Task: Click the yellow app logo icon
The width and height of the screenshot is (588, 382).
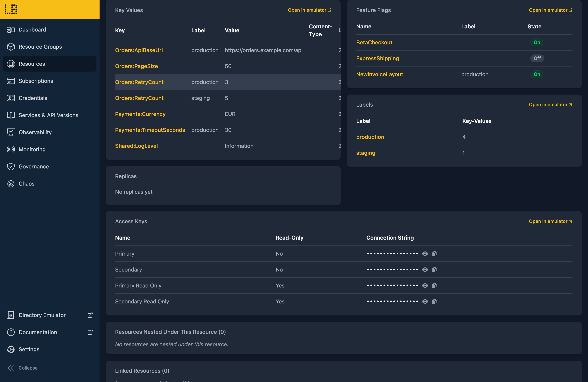Action: [11, 9]
